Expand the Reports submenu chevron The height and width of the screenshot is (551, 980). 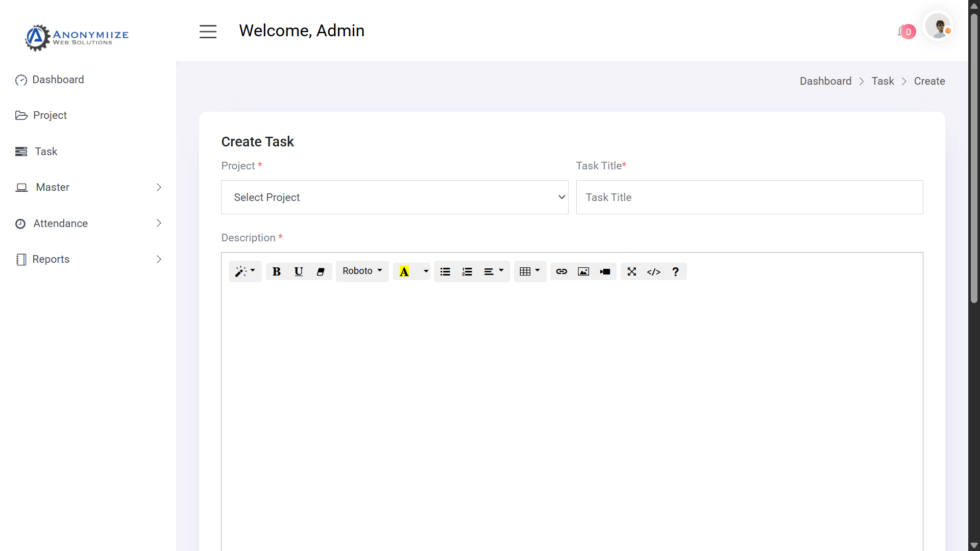[x=159, y=259]
